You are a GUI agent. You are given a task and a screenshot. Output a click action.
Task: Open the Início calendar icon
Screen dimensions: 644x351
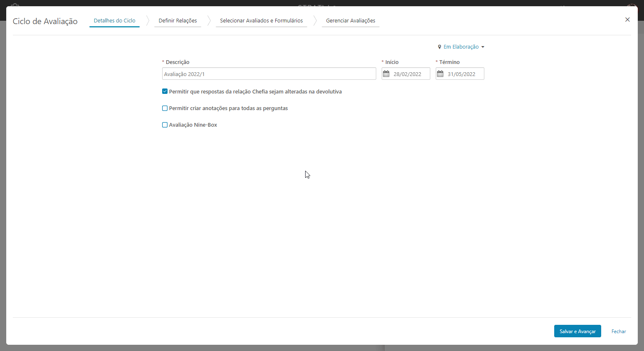coord(386,74)
